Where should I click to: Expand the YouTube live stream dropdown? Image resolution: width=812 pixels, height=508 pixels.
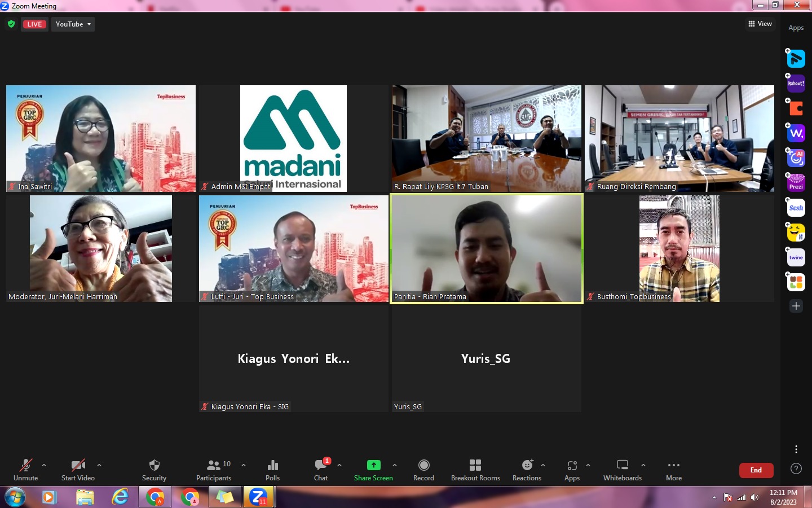coord(73,24)
